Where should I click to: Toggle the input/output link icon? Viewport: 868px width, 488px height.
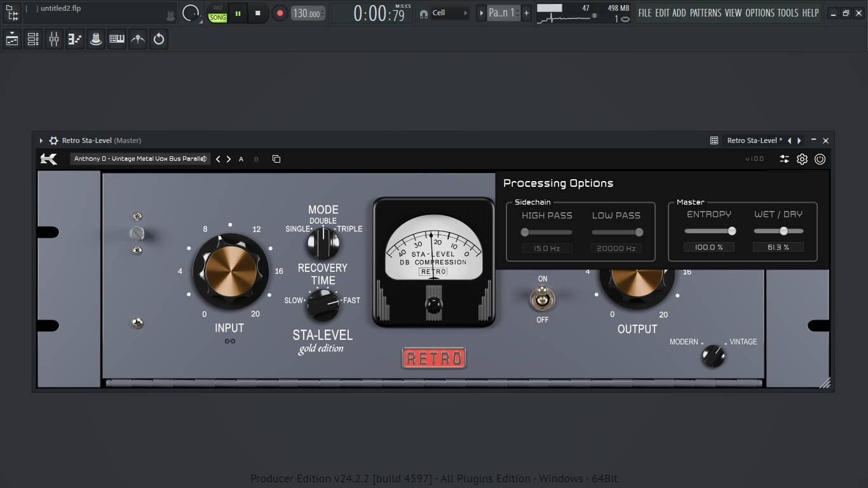pos(230,341)
